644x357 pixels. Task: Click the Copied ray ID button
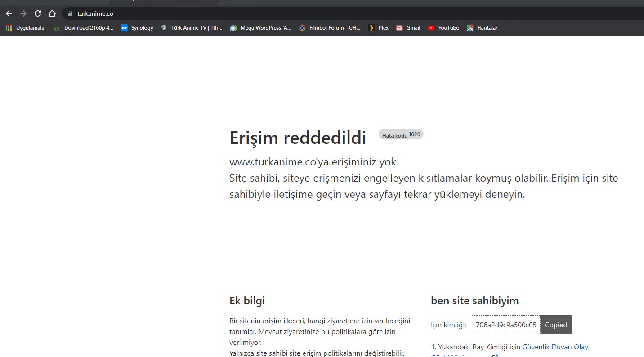pyautogui.click(x=556, y=325)
